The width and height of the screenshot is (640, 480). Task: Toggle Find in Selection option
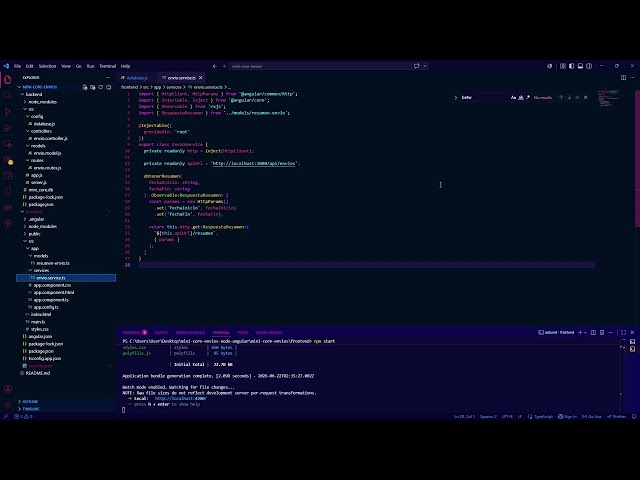tap(577, 98)
